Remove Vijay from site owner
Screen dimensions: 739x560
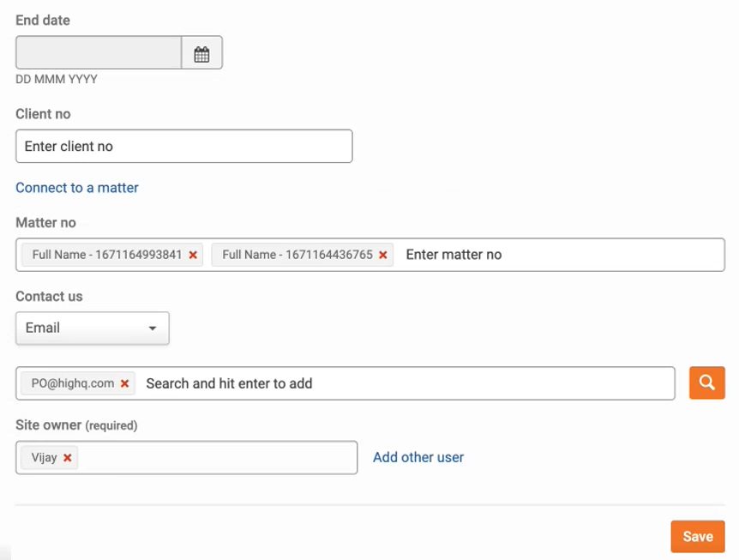click(68, 458)
